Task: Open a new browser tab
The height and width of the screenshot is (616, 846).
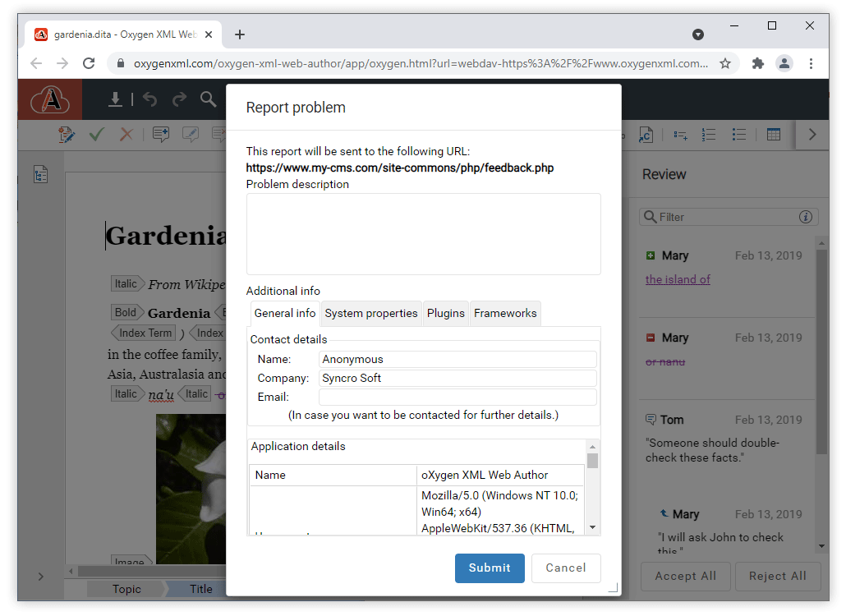Action: pyautogui.click(x=240, y=34)
